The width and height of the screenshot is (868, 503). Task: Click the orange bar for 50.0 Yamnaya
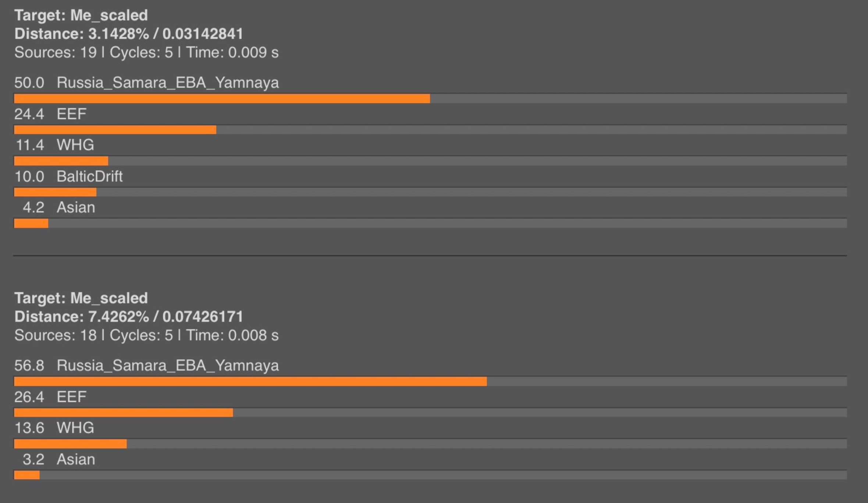[222, 99]
